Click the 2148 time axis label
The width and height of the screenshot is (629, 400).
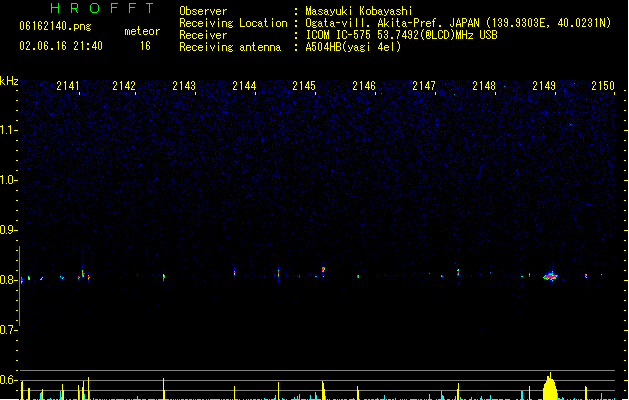(484, 86)
